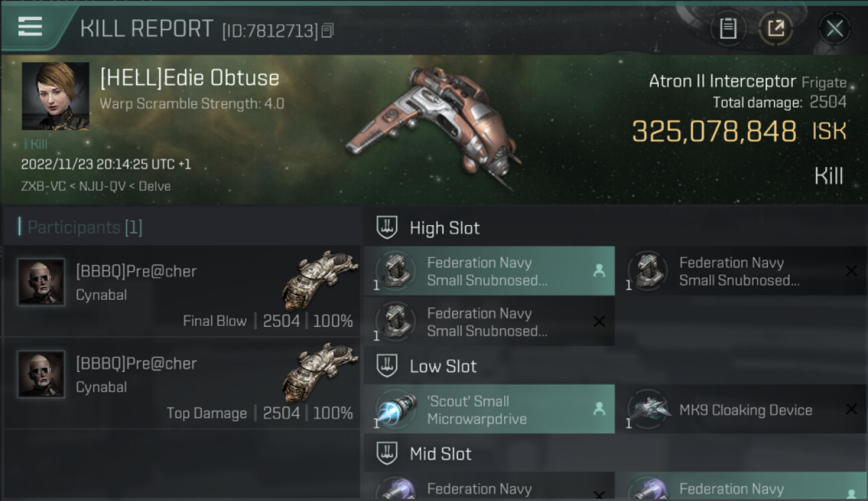Viewport: 868px width, 501px height.
Task: Click the Delve region link
Action: click(x=154, y=186)
